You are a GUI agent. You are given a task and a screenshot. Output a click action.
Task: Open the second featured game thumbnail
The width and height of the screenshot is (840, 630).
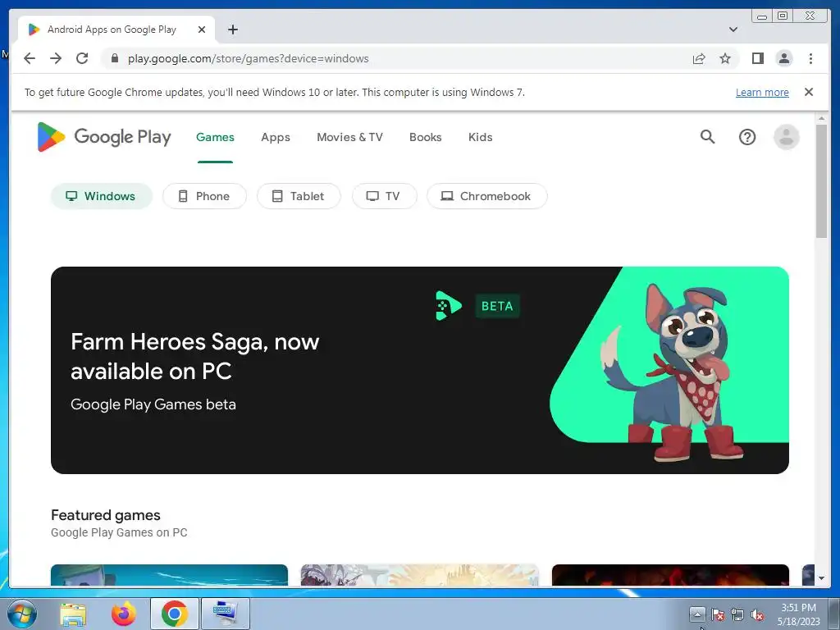419,575
